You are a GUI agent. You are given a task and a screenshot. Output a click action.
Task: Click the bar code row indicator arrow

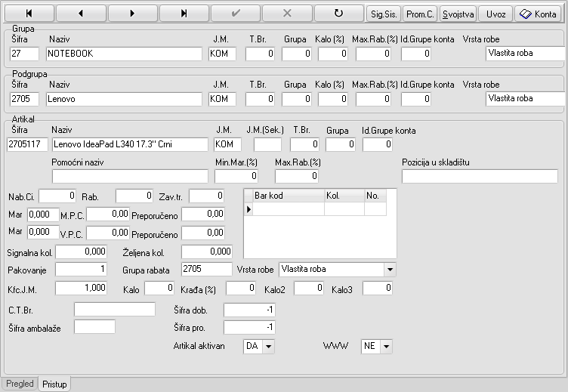[248, 209]
